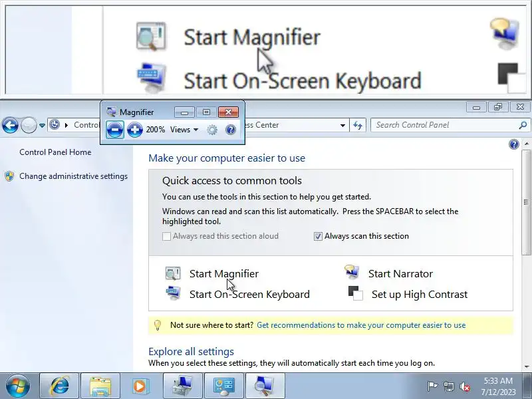This screenshot has height=399, width=532.
Task: Open Magnifier options gear icon
Action: 212,130
